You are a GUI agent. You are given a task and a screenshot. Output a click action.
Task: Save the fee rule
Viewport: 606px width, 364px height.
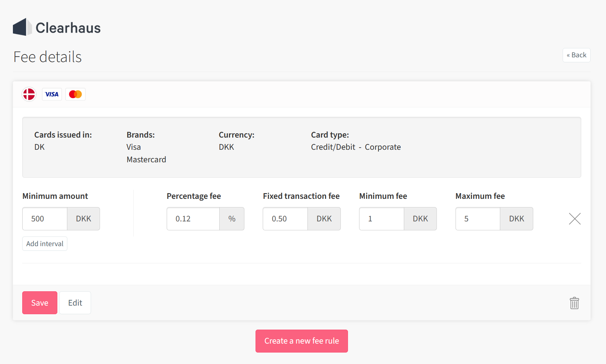(40, 303)
